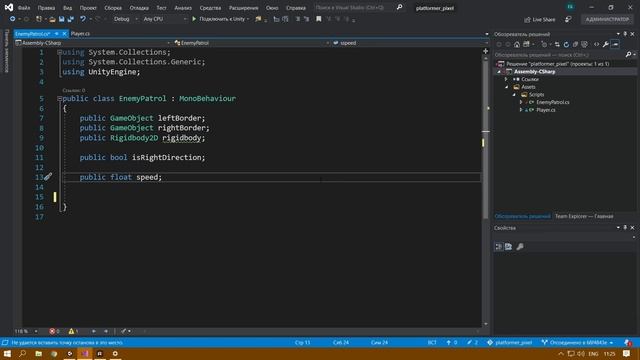This screenshot has width=640, height=360.
Task: Open the speed member navigation dropdown
Action: 410,43
